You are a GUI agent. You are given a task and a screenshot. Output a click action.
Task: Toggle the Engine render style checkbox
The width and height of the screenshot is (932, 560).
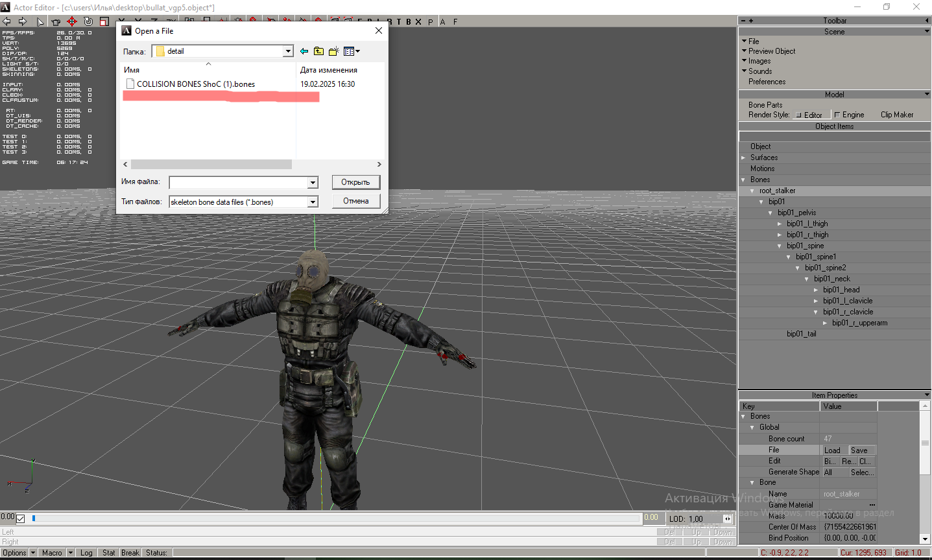(x=837, y=115)
